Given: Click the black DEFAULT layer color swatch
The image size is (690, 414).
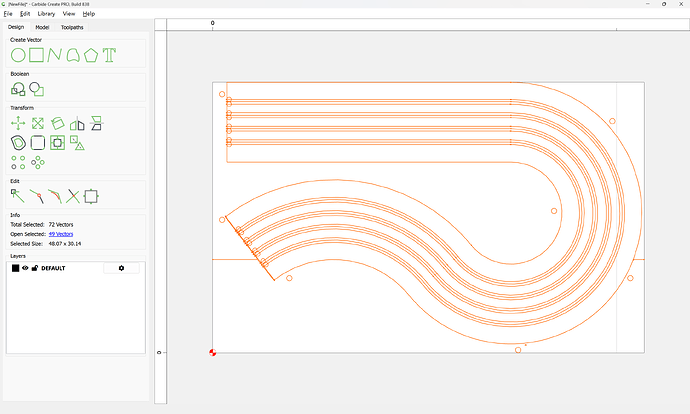Looking at the screenshot, I should pos(15,268).
